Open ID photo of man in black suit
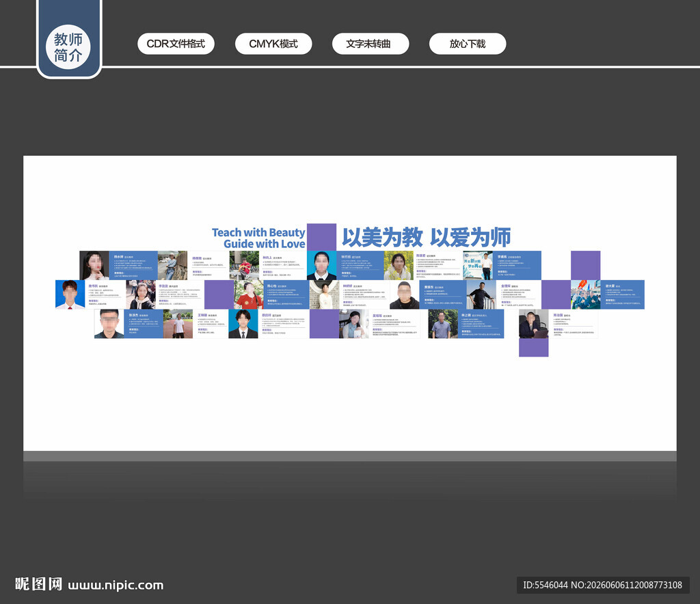700x604 pixels. 243,324
